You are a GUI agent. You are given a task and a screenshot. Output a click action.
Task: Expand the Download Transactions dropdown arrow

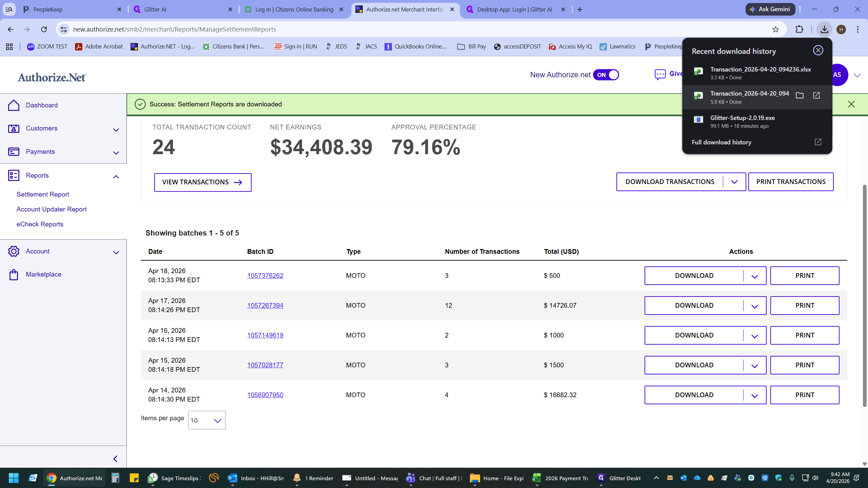734,182
